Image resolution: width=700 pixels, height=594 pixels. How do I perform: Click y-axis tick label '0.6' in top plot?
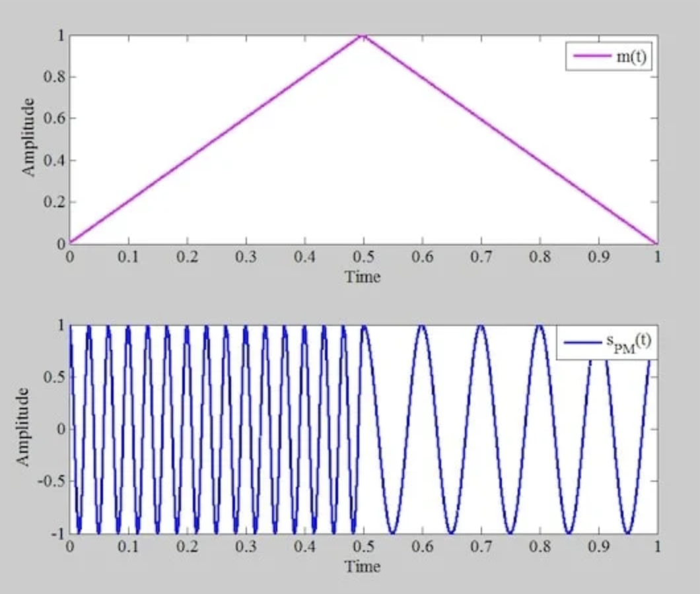[x=54, y=118]
